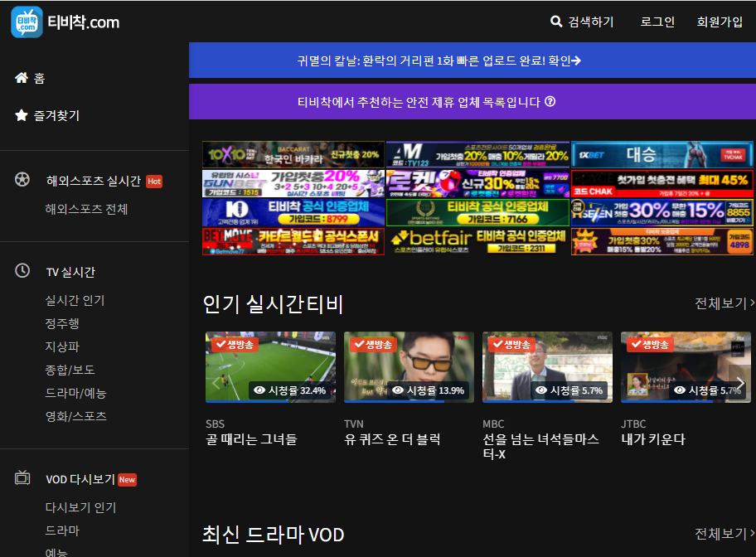The height and width of the screenshot is (557, 756).
Task: Click title 유 퀴즈 온 더 블럭
Action: click(x=392, y=439)
